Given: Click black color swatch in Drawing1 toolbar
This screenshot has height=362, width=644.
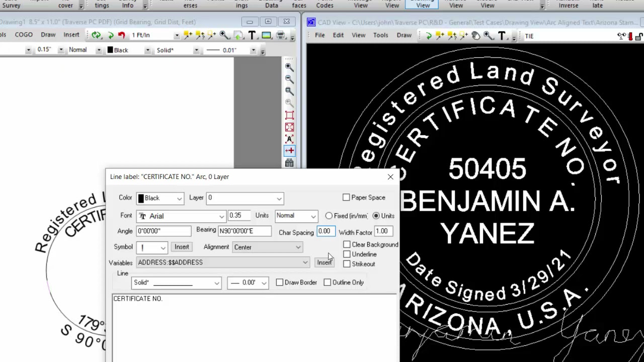Looking at the screenshot, I should (110, 50).
